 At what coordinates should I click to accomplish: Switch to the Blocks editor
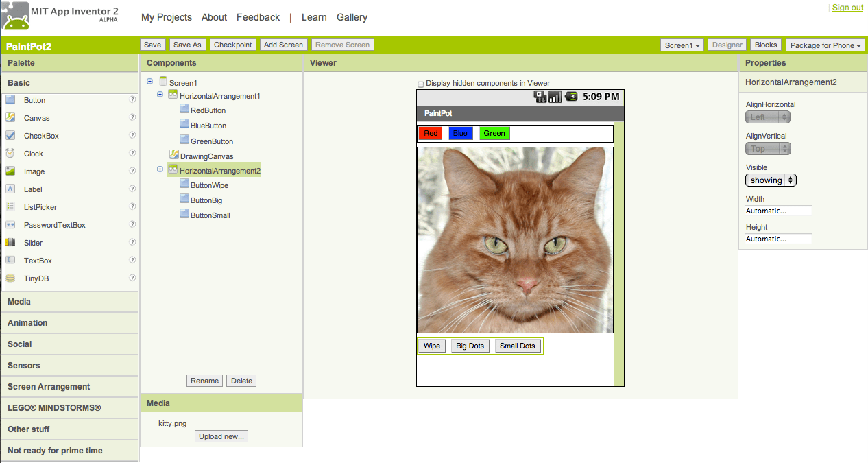click(x=765, y=45)
